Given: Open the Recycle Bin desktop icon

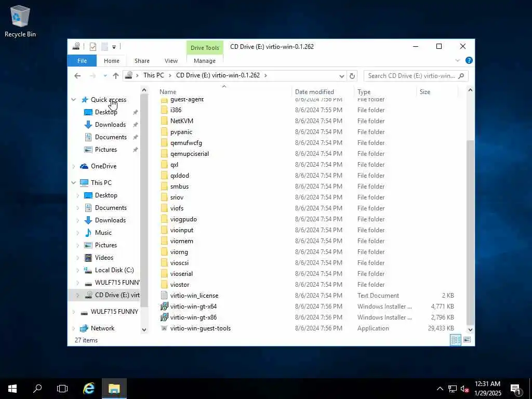Looking at the screenshot, I should (20, 21).
